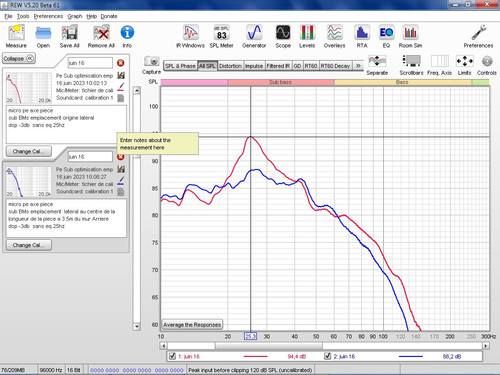
Task: Capture the graph with camera icon
Action: (151, 61)
